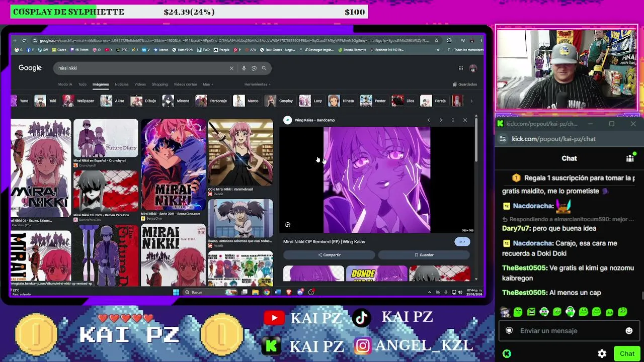Show the next image in the preview panel
The image size is (644, 362).
(x=441, y=120)
